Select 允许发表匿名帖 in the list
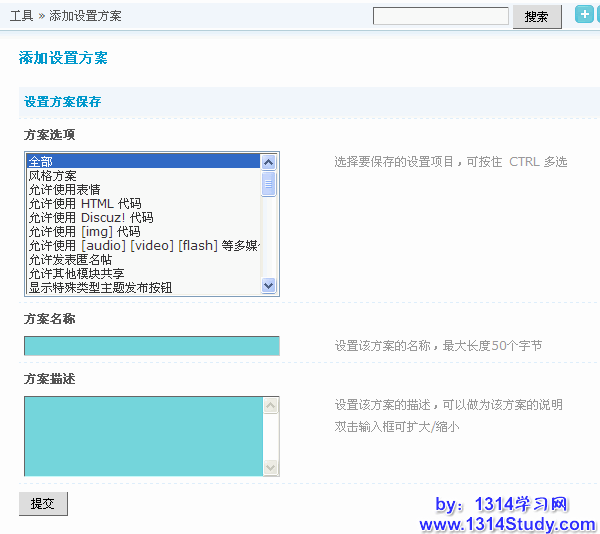600x534 pixels. [143, 259]
